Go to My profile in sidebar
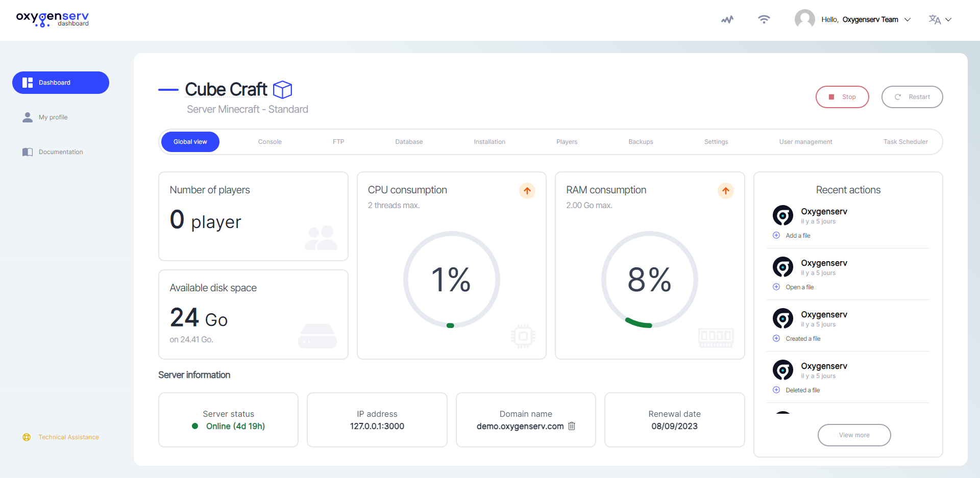The image size is (980, 478). (x=53, y=117)
